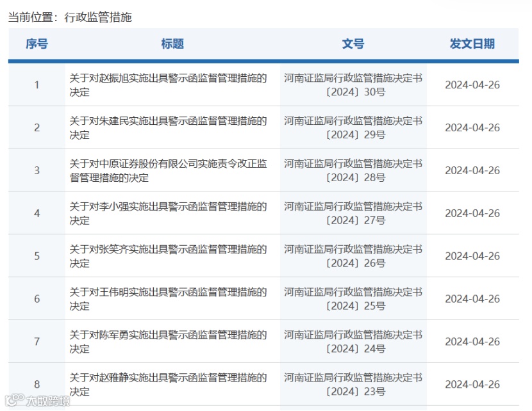The width and height of the screenshot is (532, 411).
Task: Click the date in row 2
Action: pos(472,128)
